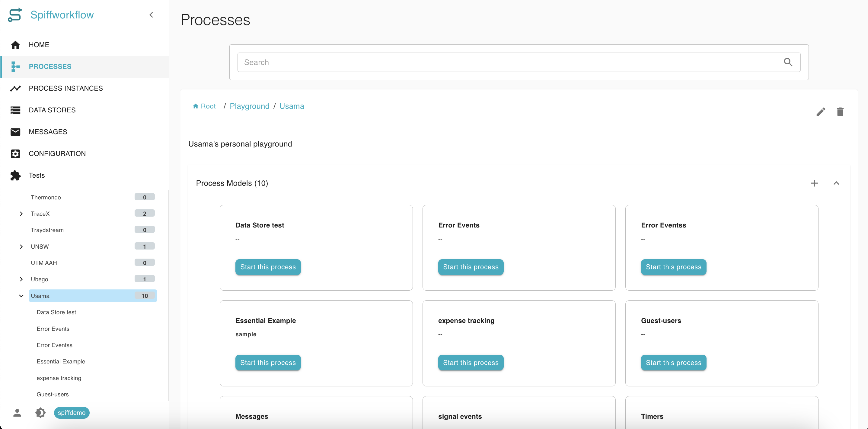Click the pencil edit group icon
The height and width of the screenshot is (429, 868).
[821, 112]
